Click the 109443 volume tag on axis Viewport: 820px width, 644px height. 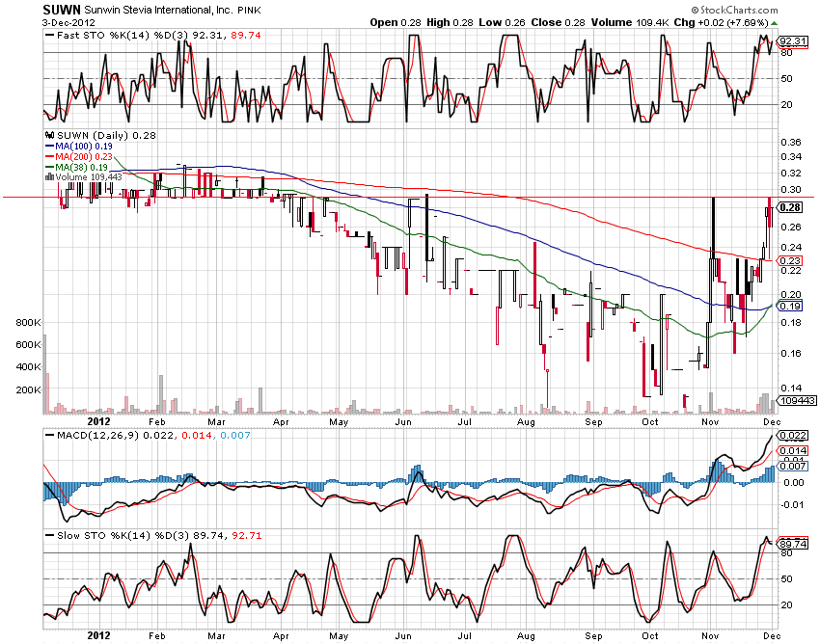798,400
